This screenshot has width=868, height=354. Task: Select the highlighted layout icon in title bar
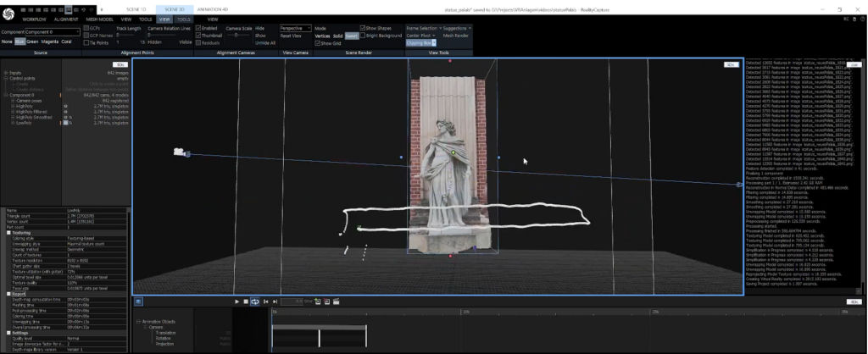pyautogui.click(x=68, y=9)
